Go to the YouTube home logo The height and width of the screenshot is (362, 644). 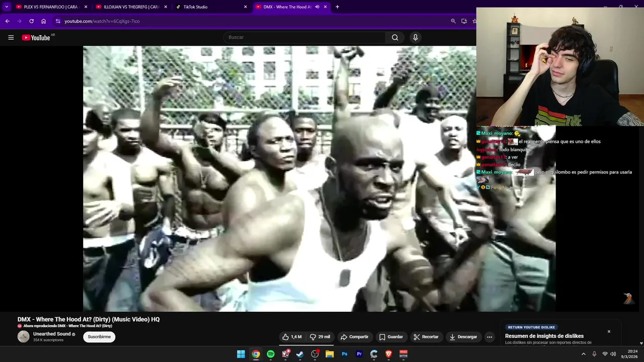tap(36, 38)
